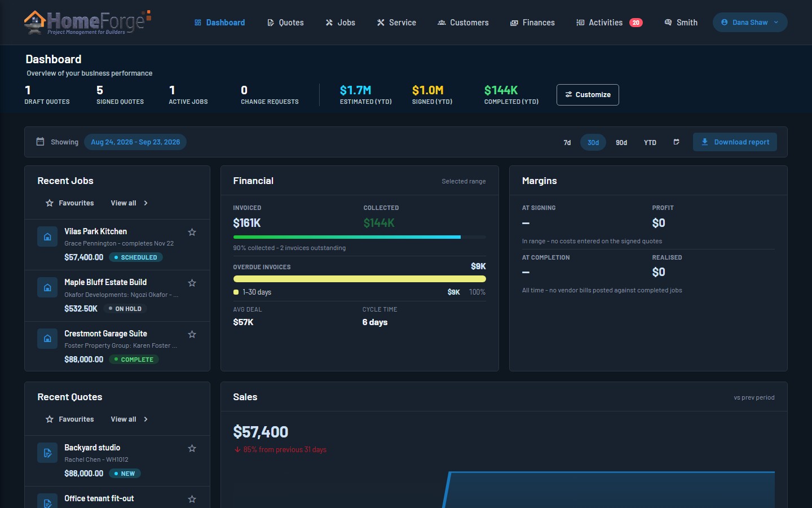This screenshot has width=812, height=508.
Task: View all Recent Quotes
Action: tap(129, 419)
